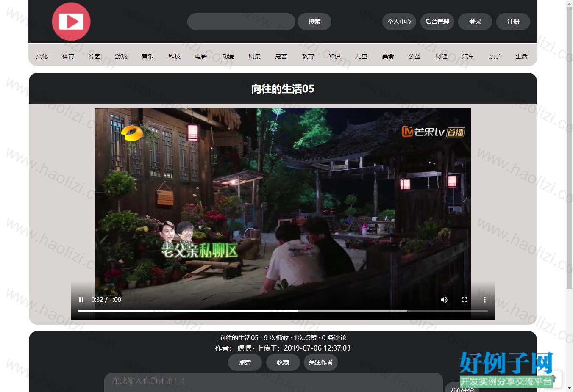The width and height of the screenshot is (573, 392).
Task: Open the 体育 category
Action: (68, 56)
